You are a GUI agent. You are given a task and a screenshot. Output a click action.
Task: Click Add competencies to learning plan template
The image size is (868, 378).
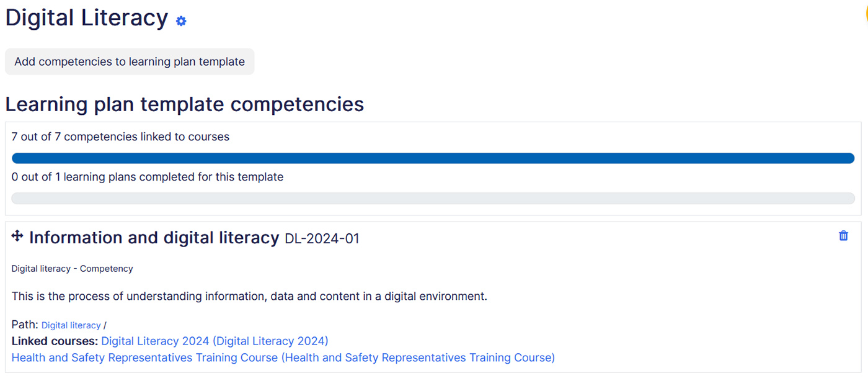coord(130,61)
